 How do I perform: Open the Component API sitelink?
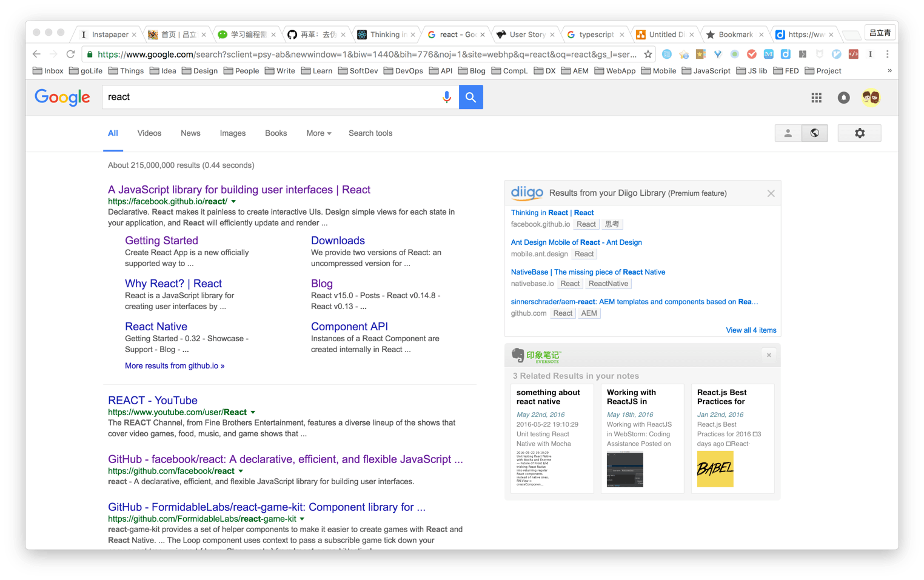pyautogui.click(x=349, y=327)
